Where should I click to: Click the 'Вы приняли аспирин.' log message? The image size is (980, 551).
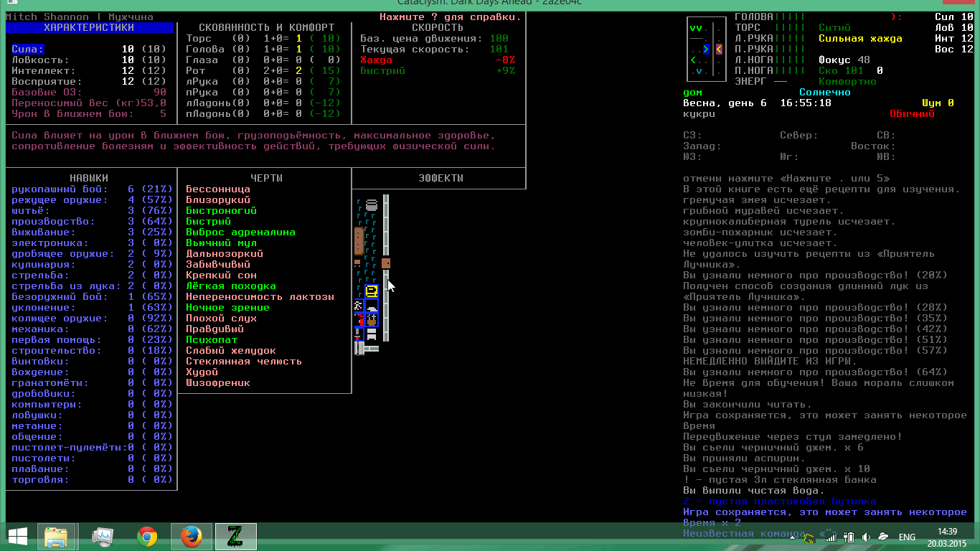point(744,458)
